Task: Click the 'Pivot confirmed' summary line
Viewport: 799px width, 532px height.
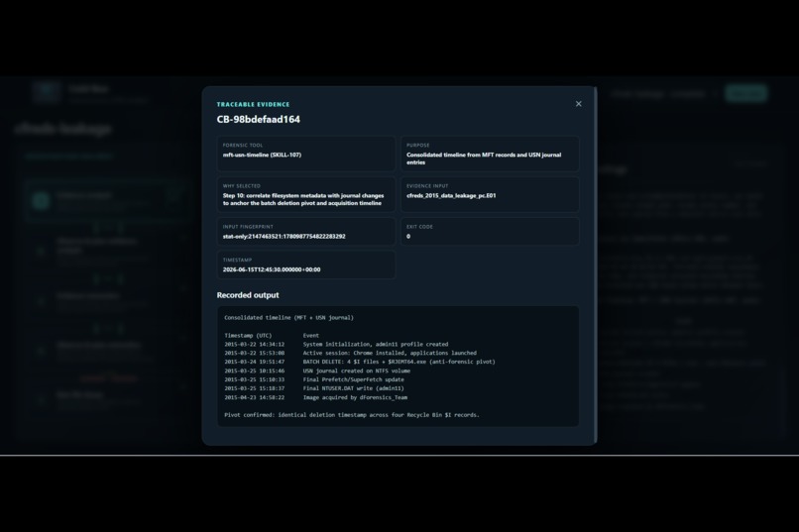Action: pyautogui.click(x=352, y=415)
